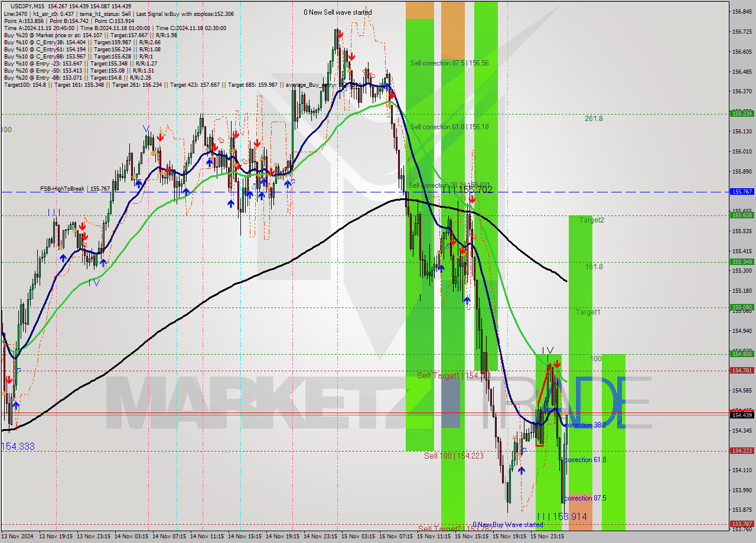The width and height of the screenshot is (756, 543).
Task: Click the 155.767 price axis tag
Action: tap(742, 192)
